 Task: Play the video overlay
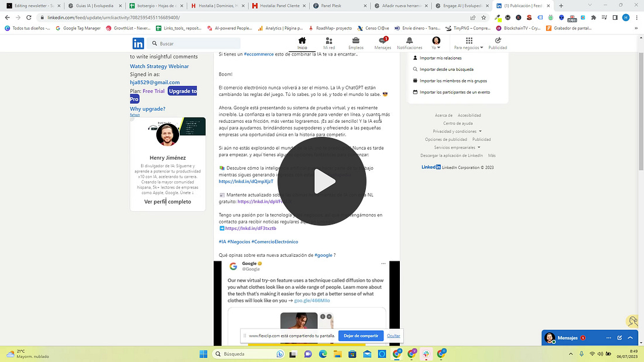[x=322, y=181]
